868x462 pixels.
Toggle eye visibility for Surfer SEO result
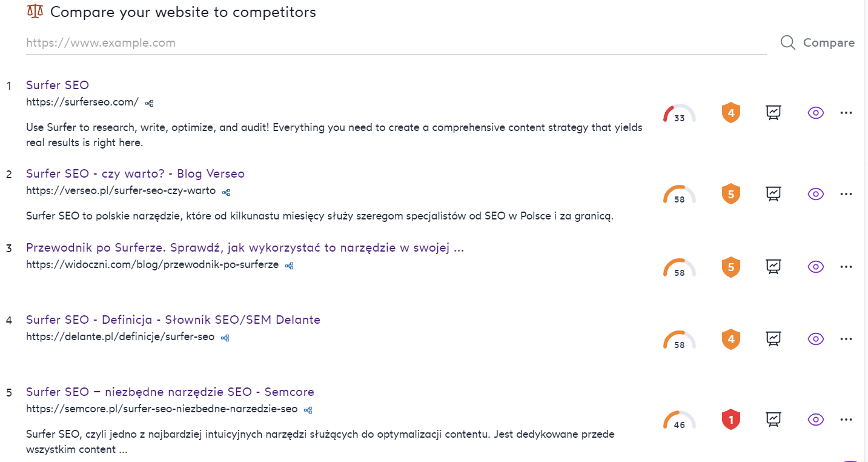[x=816, y=113]
